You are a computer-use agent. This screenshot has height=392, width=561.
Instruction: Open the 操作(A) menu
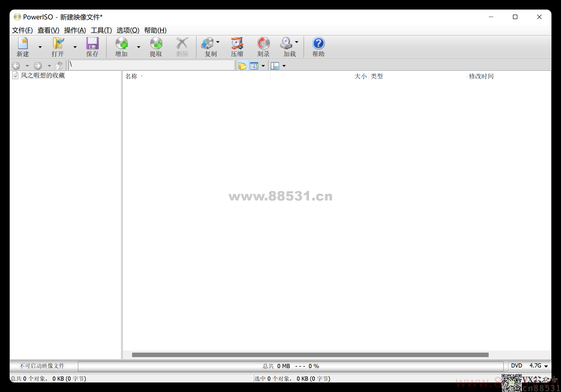(75, 30)
